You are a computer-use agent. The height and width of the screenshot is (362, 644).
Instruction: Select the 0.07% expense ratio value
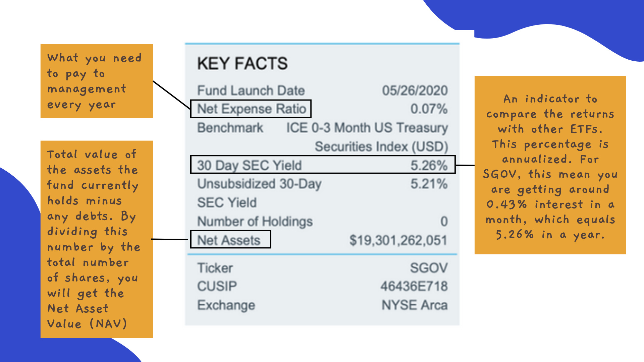tap(429, 109)
